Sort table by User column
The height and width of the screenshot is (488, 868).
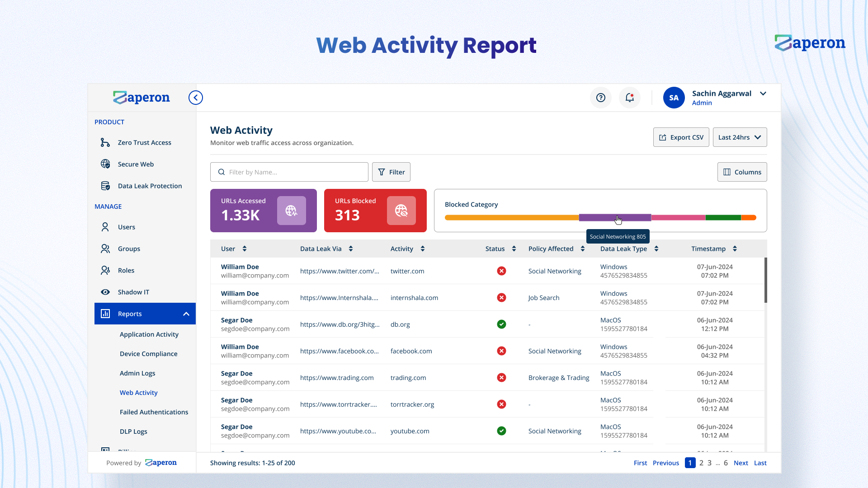tap(245, 249)
